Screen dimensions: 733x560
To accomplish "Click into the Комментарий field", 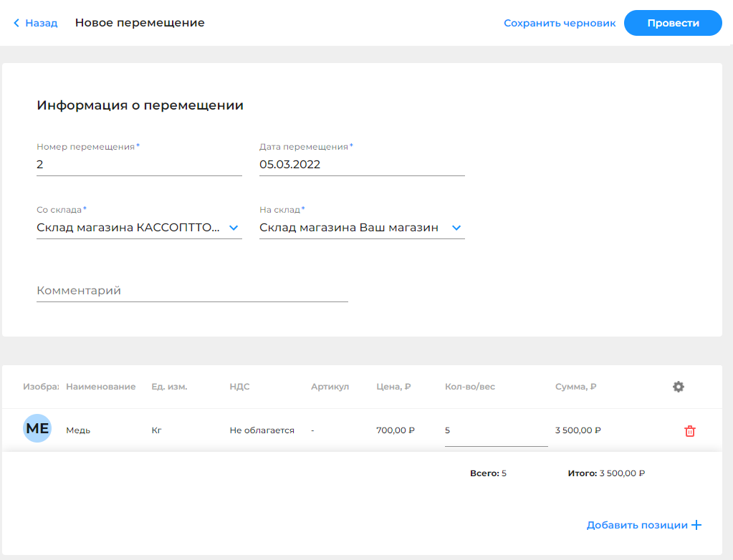I will (x=191, y=291).
